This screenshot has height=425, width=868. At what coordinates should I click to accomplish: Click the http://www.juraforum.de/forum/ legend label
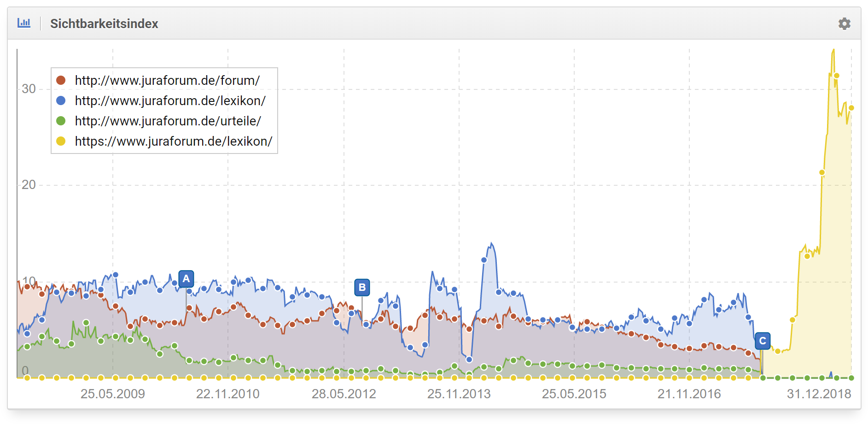click(167, 80)
